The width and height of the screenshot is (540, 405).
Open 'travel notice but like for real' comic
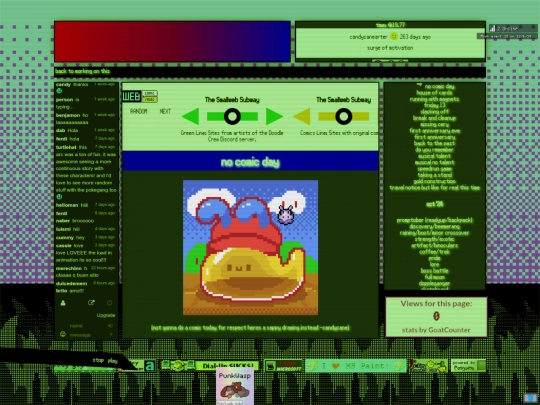pyautogui.click(x=434, y=188)
